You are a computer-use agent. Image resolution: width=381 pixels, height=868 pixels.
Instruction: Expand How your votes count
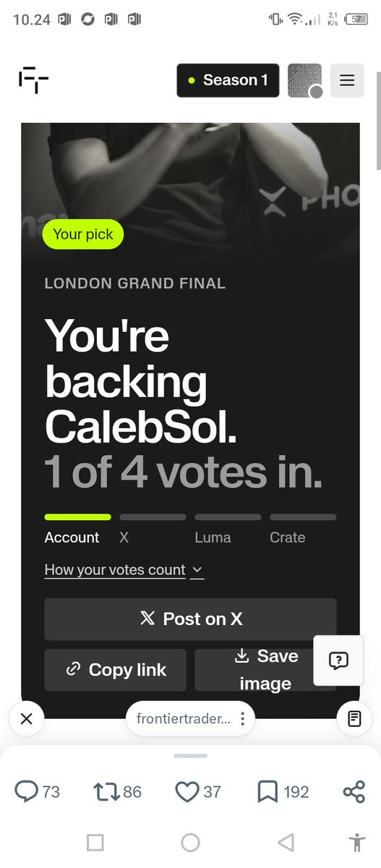(x=124, y=570)
